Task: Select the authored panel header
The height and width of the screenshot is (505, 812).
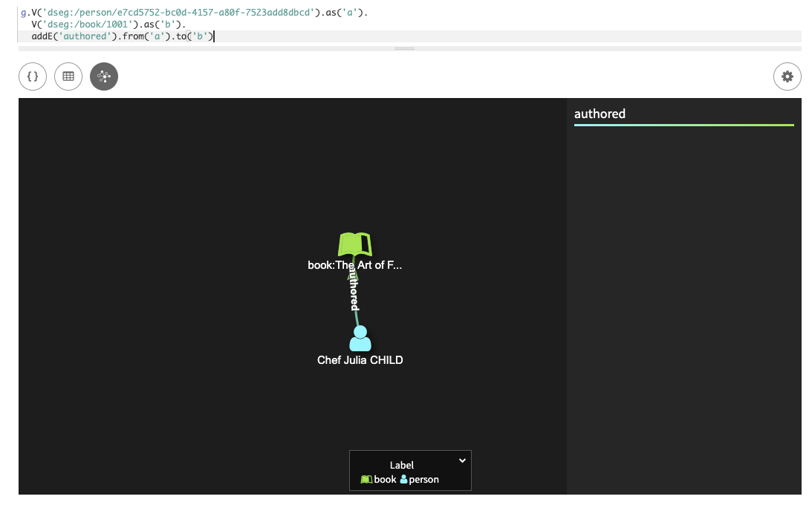Action: 600,114
